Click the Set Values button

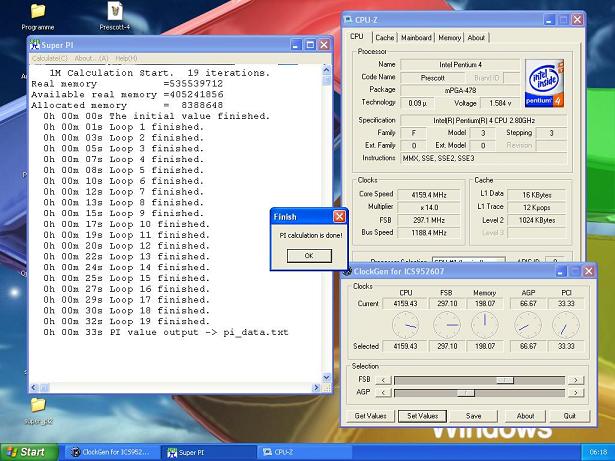[x=421, y=416]
